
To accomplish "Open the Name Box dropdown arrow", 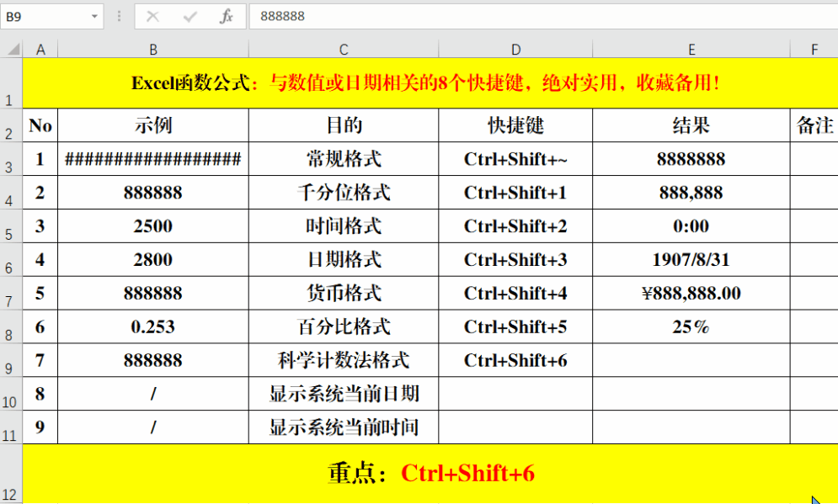I will 94,17.
